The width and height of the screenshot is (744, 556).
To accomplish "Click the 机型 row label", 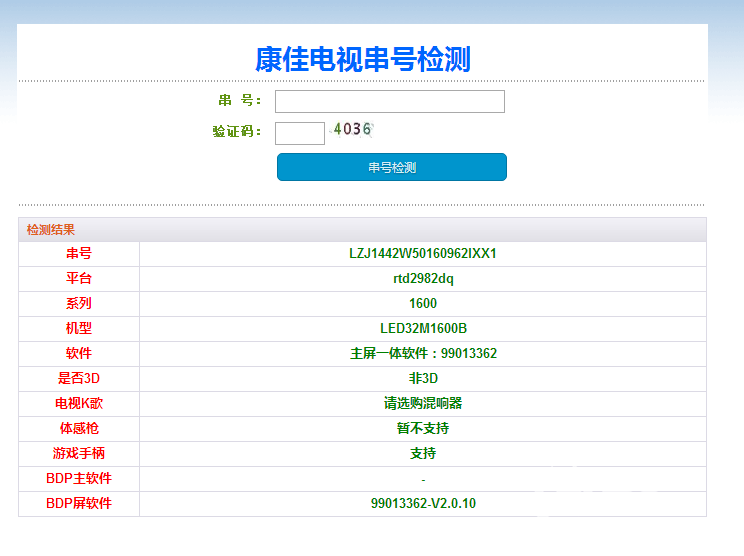I will (79, 329).
